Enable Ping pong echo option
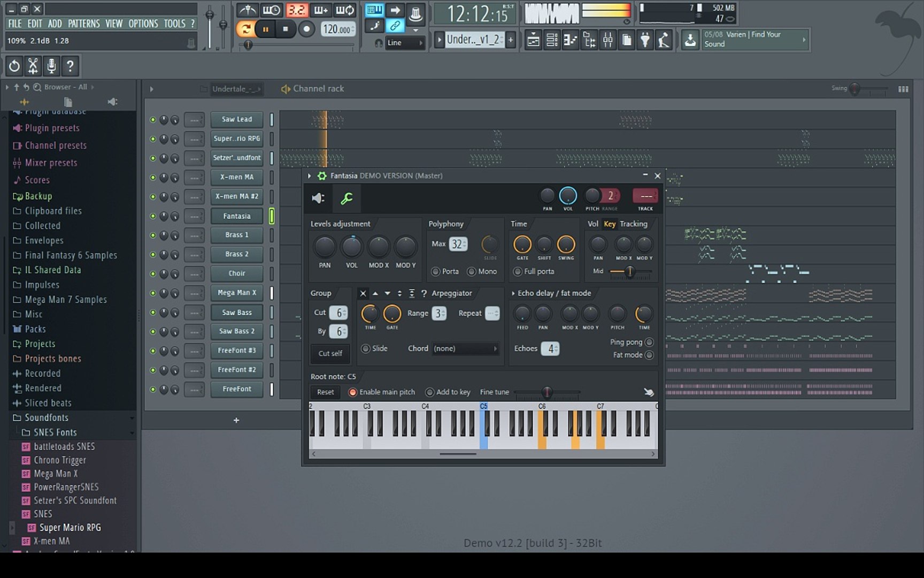 [x=649, y=343]
